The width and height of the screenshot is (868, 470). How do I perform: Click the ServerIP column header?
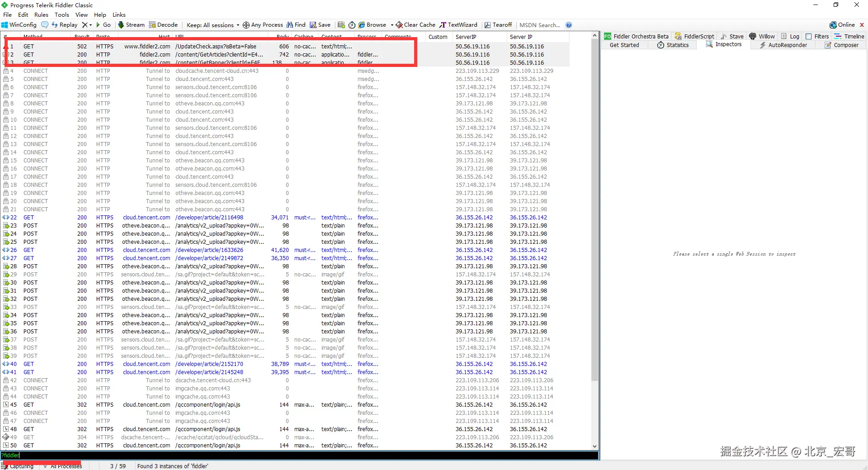(479, 37)
